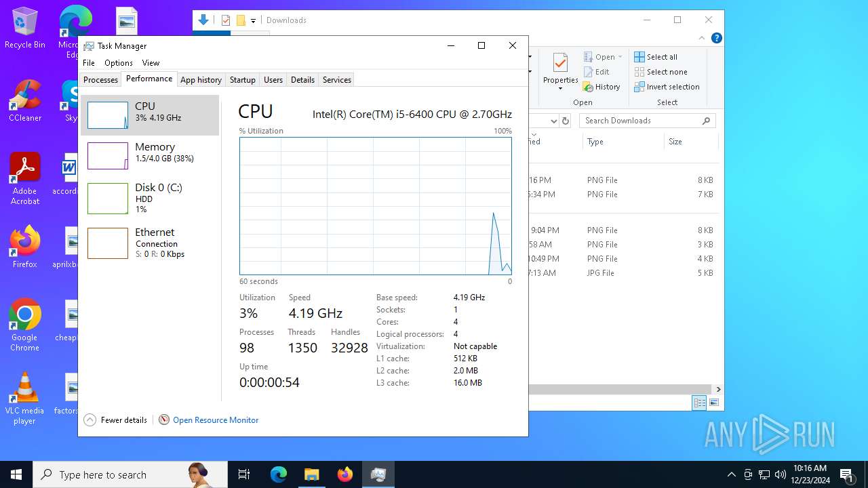Image resolution: width=868 pixels, height=488 pixels.
Task: Open File Explorer from the taskbar
Action: click(312, 474)
